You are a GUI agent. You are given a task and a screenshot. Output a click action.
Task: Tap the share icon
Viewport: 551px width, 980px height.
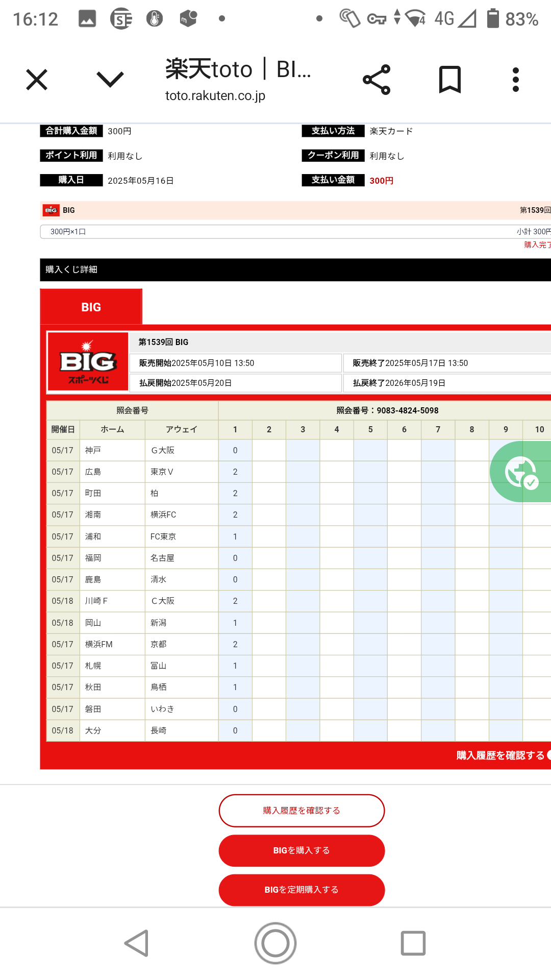(377, 80)
